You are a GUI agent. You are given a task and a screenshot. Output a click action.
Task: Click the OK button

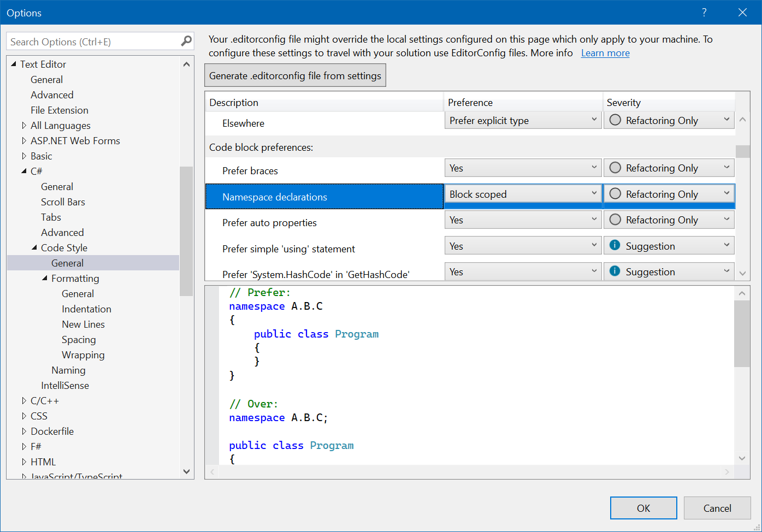[643, 508]
